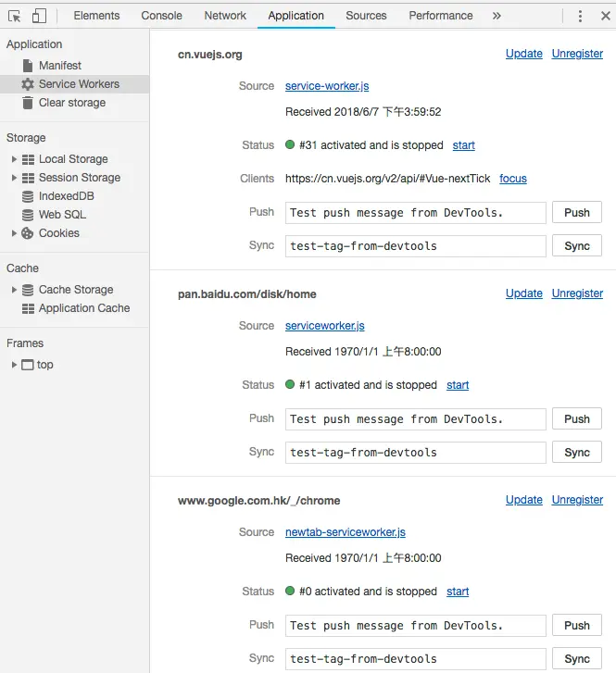
Task: Switch to the Elements tab
Action: pos(96,16)
